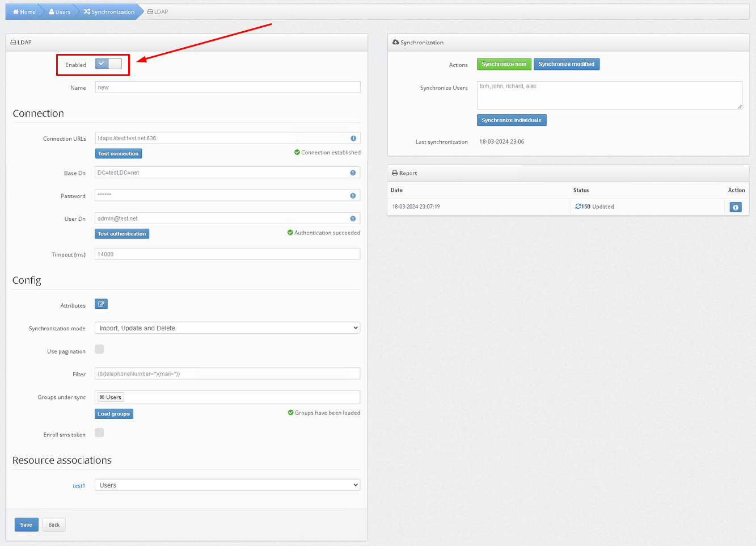Focus the Synchronize Users text area
This screenshot has height=546, width=756.
pos(610,95)
